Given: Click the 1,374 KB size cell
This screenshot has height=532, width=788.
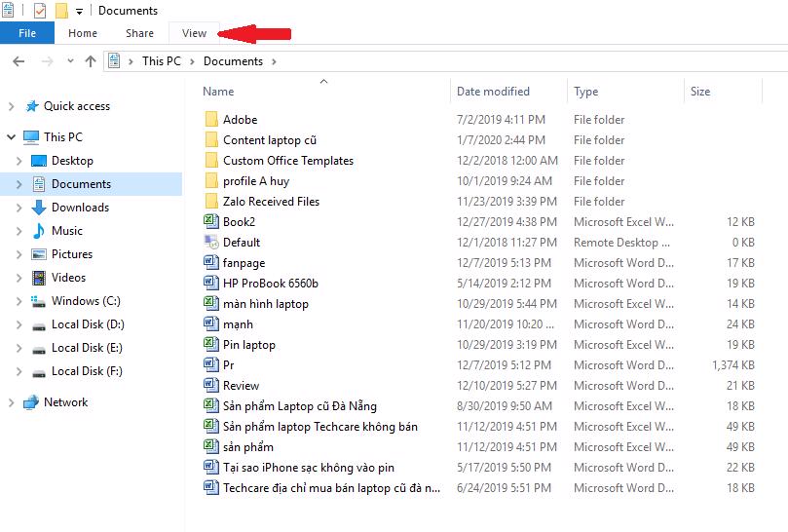Looking at the screenshot, I should tap(733, 365).
